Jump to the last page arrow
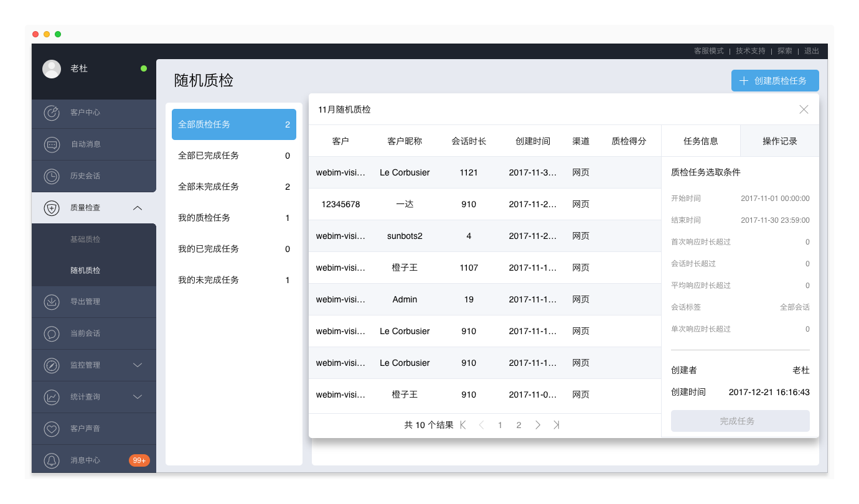 (x=556, y=425)
